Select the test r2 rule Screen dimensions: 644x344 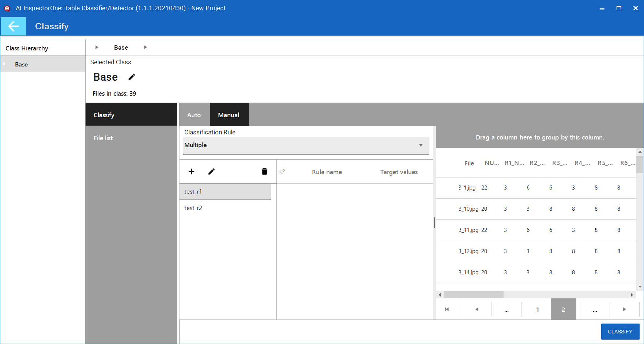click(225, 208)
